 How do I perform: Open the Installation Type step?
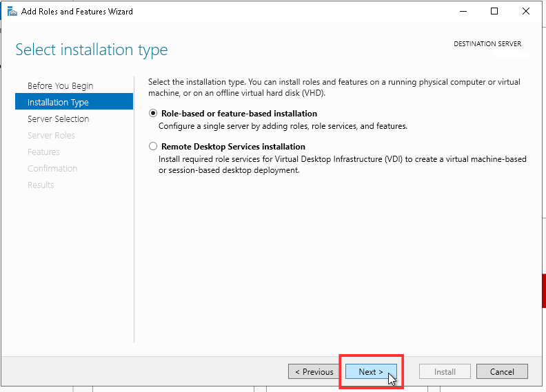pos(74,101)
